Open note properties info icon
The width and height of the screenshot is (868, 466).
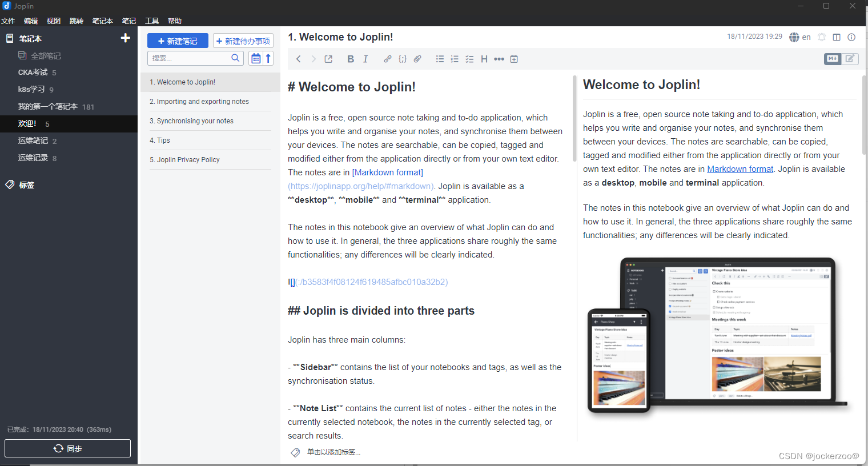851,37
